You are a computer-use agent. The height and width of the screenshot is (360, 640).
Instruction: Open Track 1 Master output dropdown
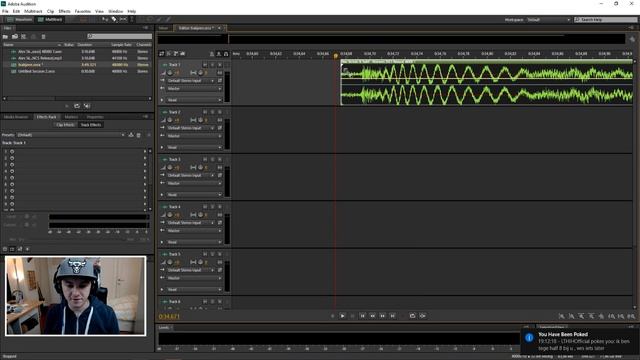(x=194, y=89)
